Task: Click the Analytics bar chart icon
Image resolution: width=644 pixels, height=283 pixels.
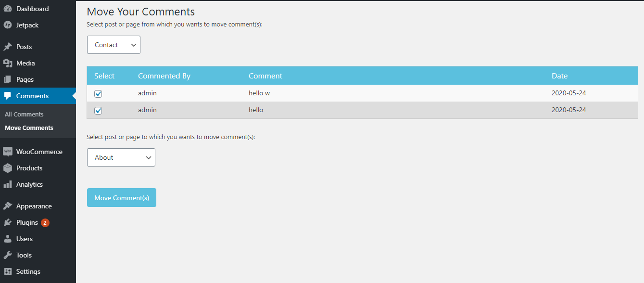Action: coord(8,184)
